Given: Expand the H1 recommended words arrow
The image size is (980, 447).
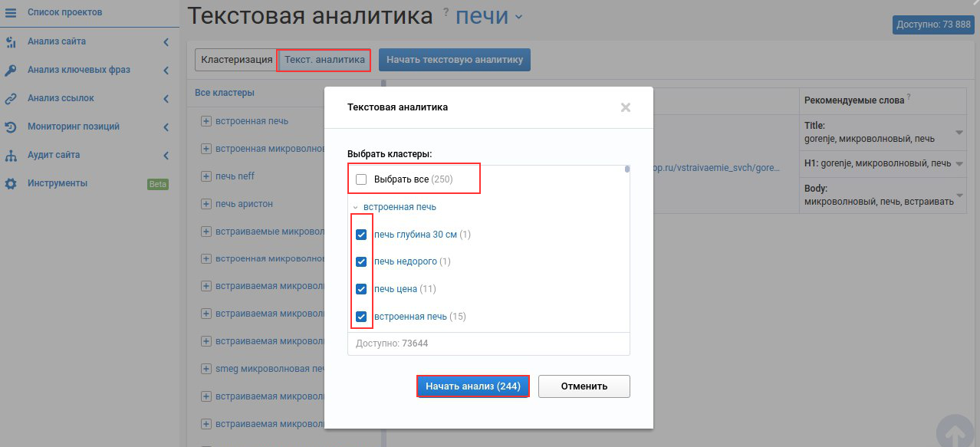Looking at the screenshot, I should click(x=959, y=163).
